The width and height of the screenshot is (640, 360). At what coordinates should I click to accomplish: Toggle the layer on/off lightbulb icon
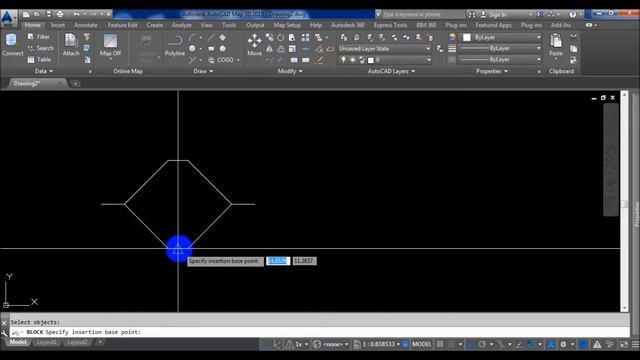click(343, 60)
